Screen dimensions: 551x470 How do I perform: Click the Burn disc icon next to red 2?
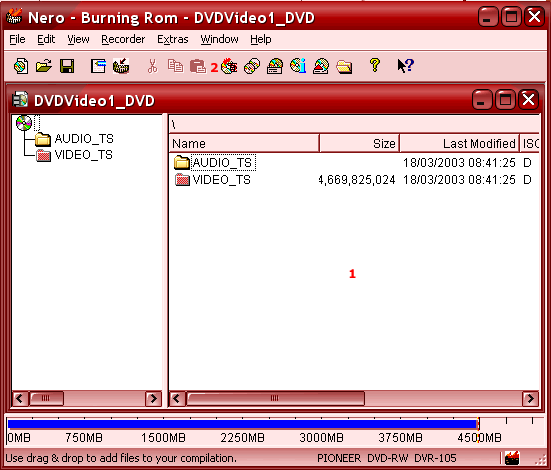pyautogui.click(x=229, y=66)
